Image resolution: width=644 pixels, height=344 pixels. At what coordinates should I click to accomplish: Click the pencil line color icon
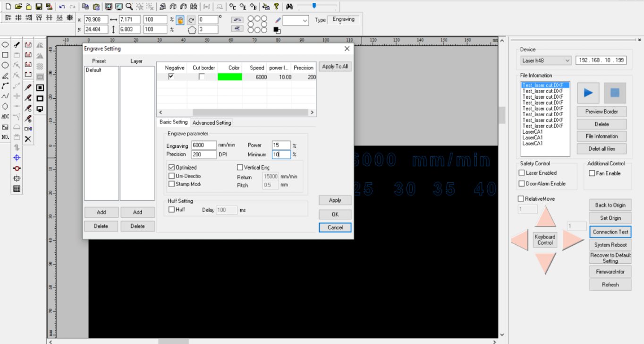tap(278, 20)
